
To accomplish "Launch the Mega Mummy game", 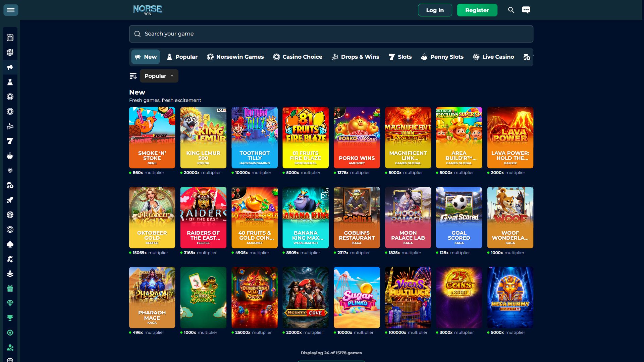I will (x=510, y=297).
